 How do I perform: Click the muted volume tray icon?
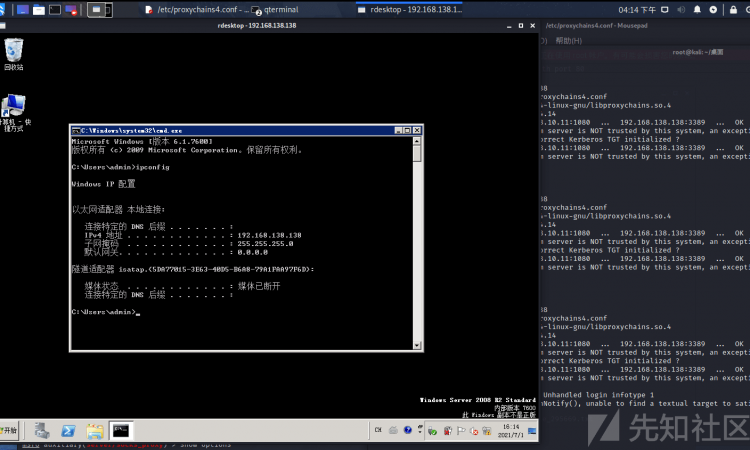click(x=474, y=431)
